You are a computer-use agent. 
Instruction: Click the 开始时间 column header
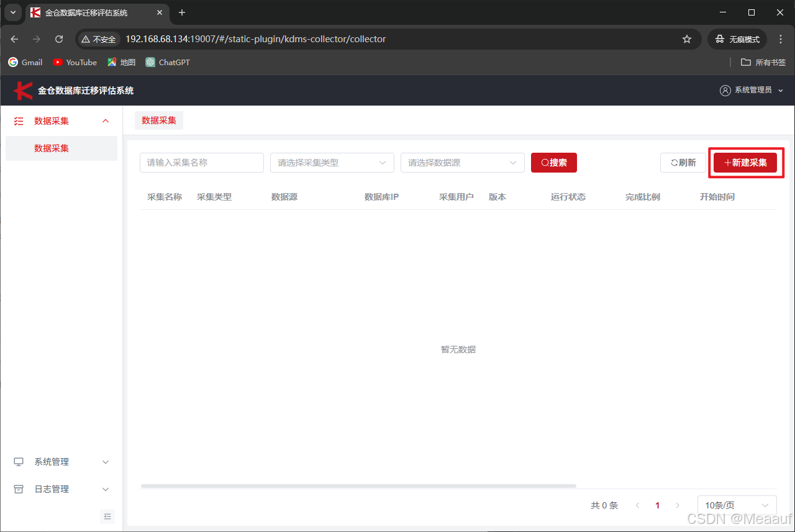(x=717, y=197)
